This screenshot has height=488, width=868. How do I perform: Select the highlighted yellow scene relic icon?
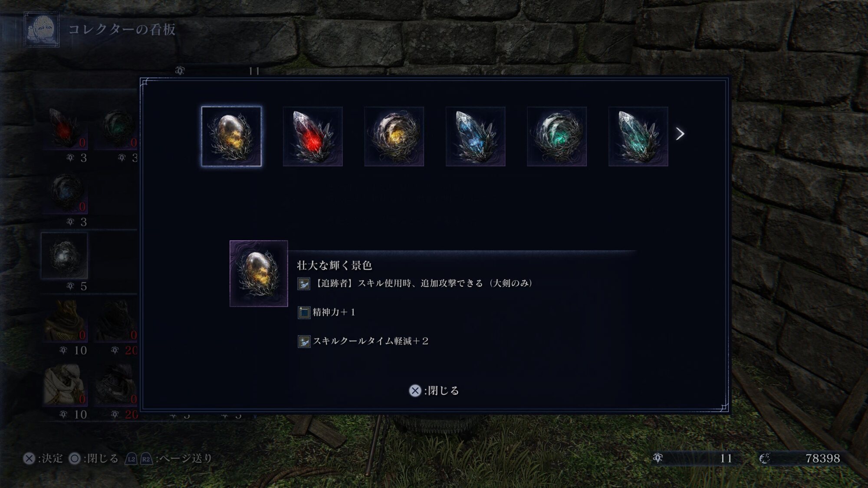[x=231, y=136]
